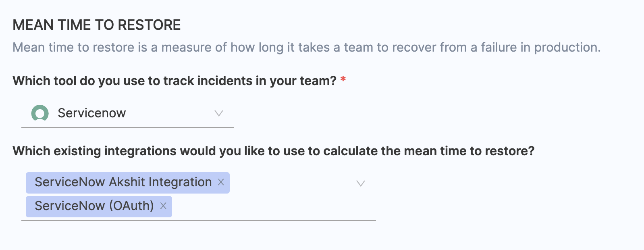644x250 pixels.
Task: Click the mean time to restore description text
Action: (x=306, y=48)
